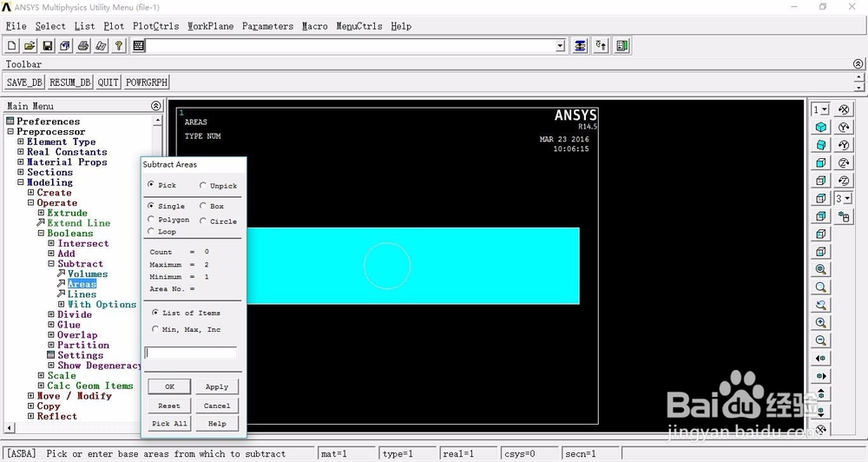
Task: Collapse the Preprocessor tree node
Action: pyautogui.click(x=10, y=132)
